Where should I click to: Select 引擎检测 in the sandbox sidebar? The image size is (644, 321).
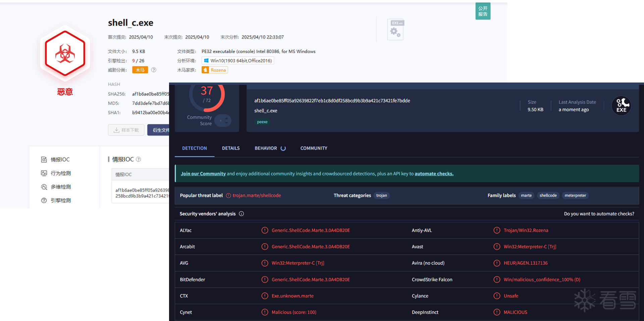[61, 201]
